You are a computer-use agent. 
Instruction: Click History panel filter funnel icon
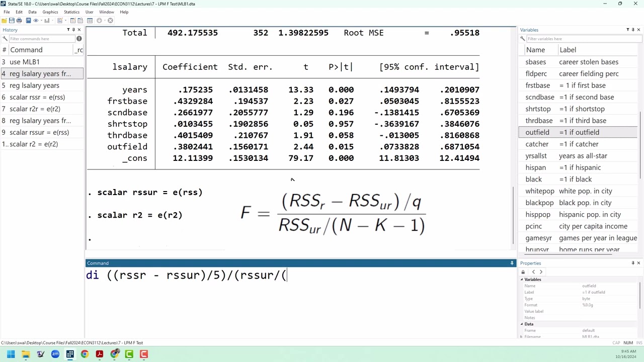click(68, 30)
